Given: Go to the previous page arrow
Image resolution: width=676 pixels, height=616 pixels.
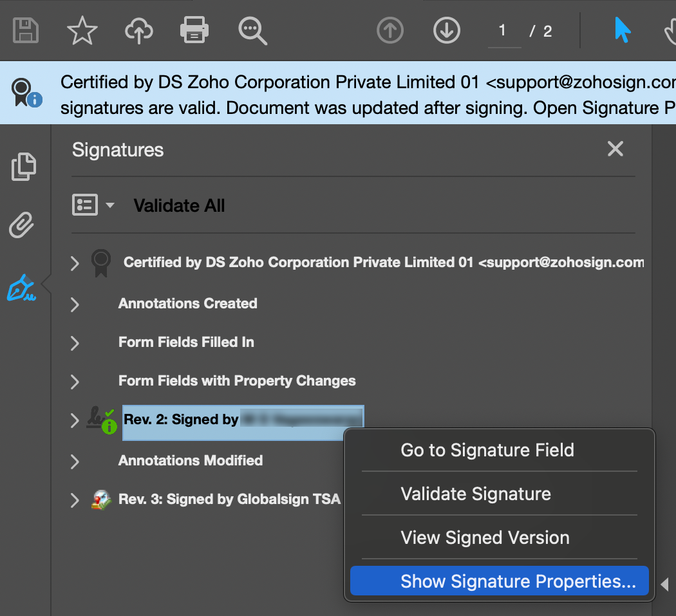Looking at the screenshot, I should tap(390, 30).
